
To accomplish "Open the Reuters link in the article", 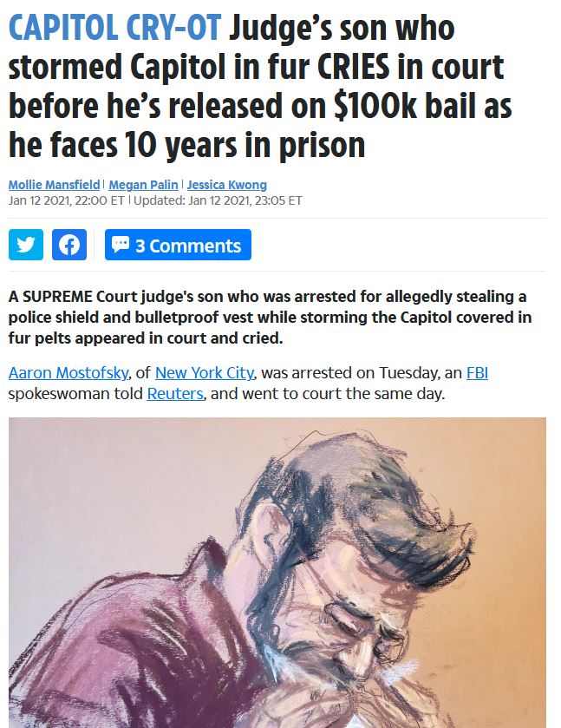I will [x=175, y=394].
